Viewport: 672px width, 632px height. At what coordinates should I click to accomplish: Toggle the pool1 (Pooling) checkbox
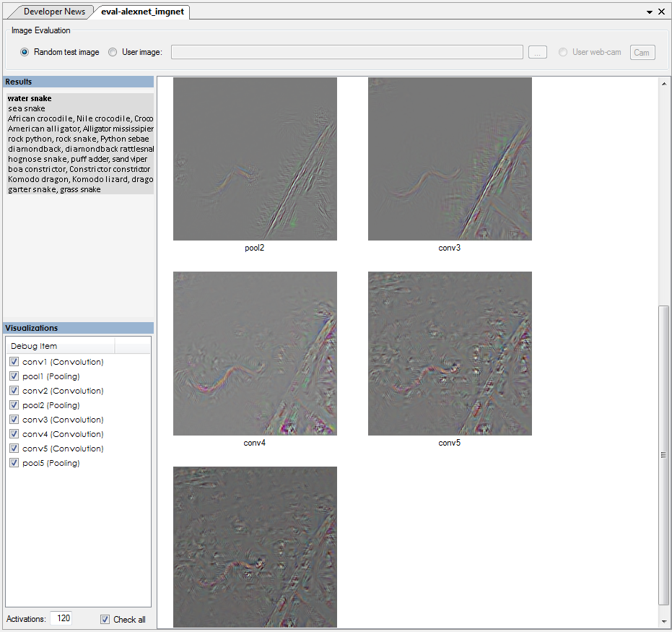(14, 376)
